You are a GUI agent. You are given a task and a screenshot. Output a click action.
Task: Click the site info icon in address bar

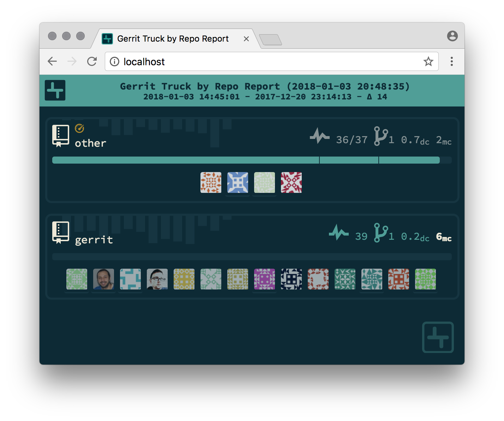[x=114, y=62]
